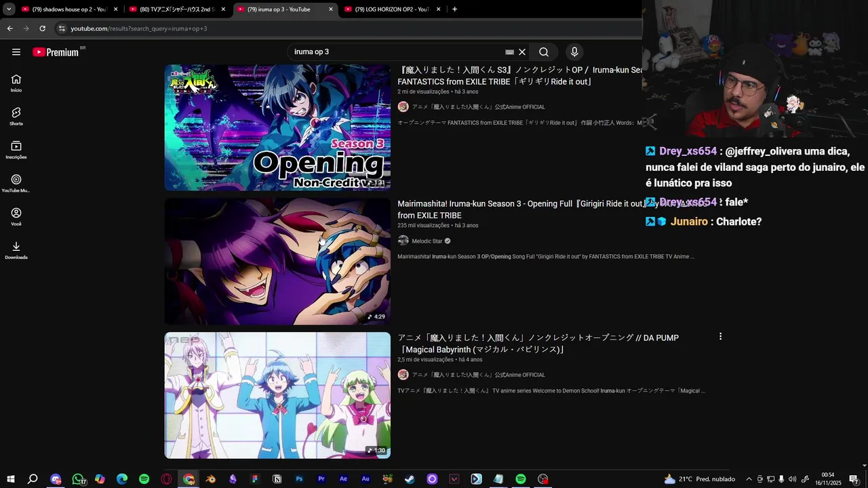Open Notion from the taskbar
Screen dimensions: 868x488
pyautogui.click(x=277, y=479)
